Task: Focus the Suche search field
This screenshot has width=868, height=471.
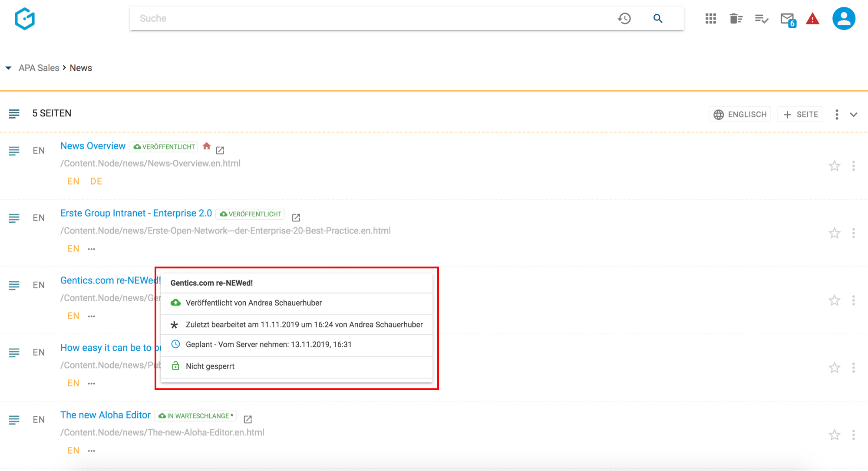Action: click(373, 18)
